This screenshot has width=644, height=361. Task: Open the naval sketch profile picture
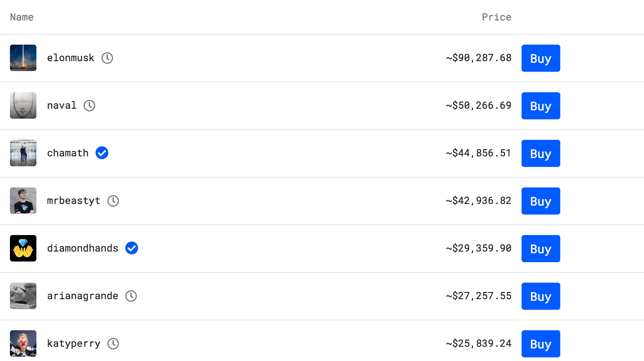[23, 105]
